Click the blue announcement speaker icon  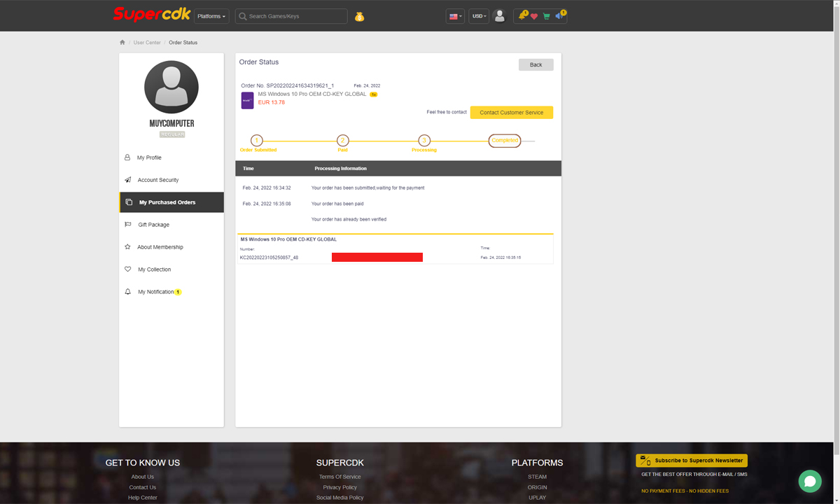[559, 16]
